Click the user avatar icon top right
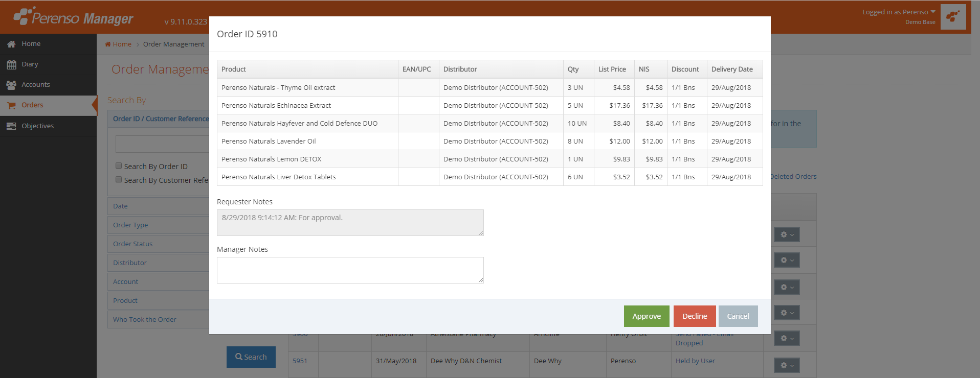The height and width of the screenshot is (378, 980). (x=953, y=17)
